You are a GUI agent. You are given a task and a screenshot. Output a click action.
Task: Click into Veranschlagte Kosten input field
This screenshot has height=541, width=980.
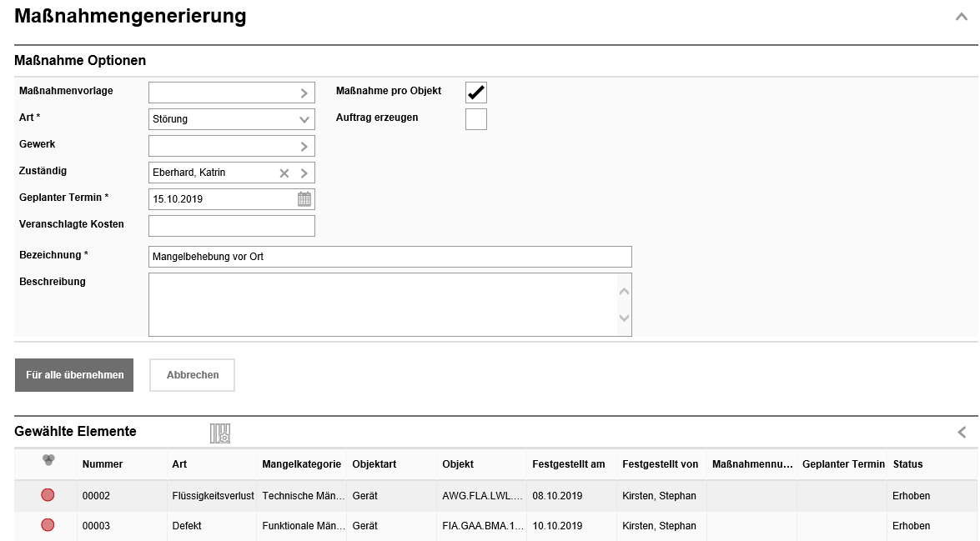(231, 226)
